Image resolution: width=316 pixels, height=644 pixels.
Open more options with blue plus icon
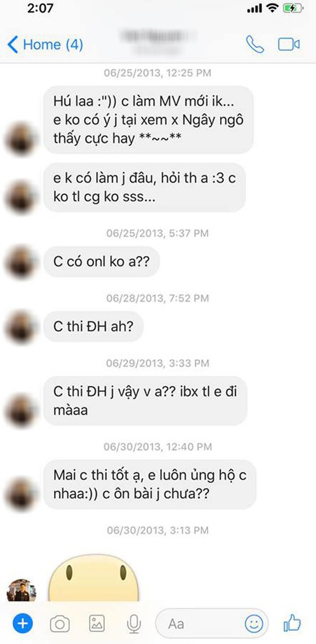point(23,623)
